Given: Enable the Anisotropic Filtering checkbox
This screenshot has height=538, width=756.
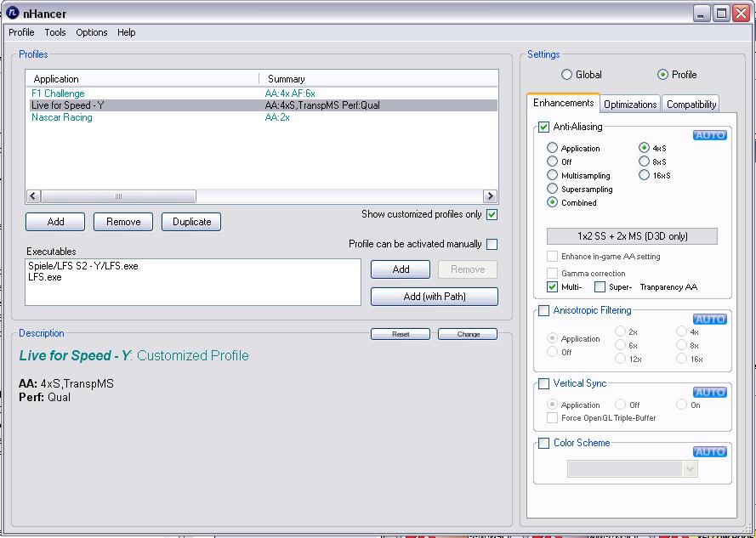Looking at the screenshot, I should point(544,311).
